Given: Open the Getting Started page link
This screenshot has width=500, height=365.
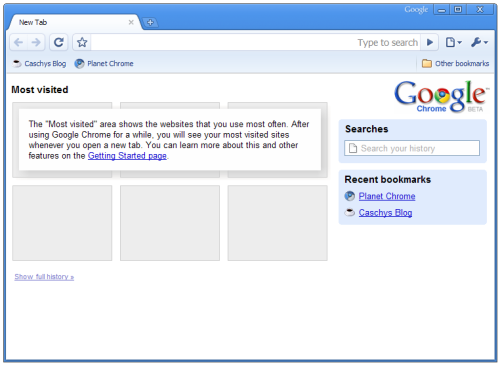Looking at the screenshot, I should click(127, 156).
